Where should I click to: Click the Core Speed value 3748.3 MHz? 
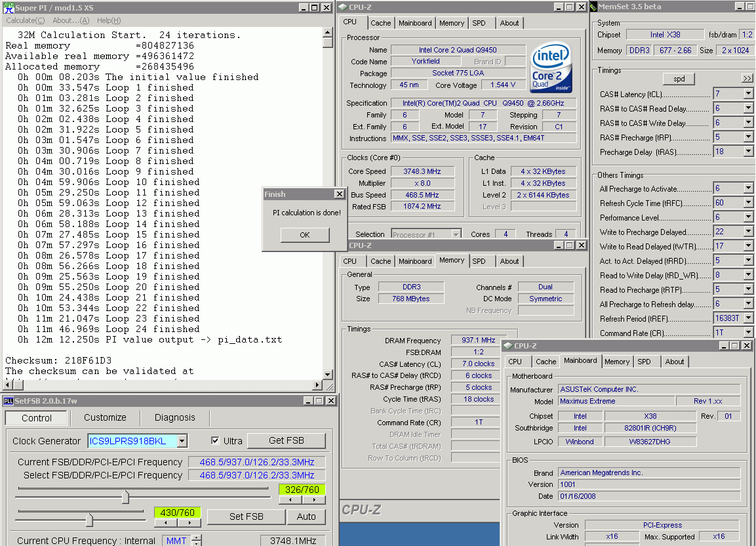point(422,171)
